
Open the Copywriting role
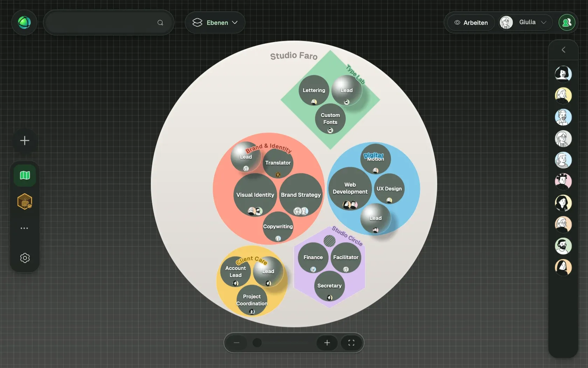(278, 227)
